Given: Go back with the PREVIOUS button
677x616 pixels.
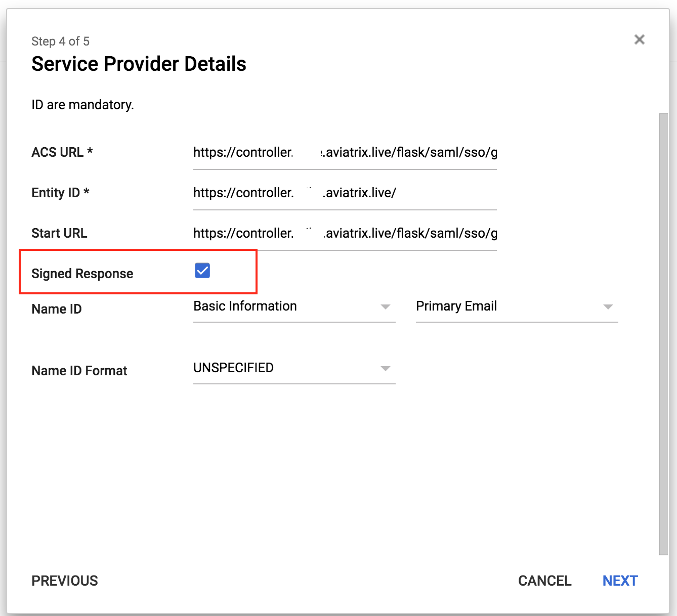Looking at the screenshot, I should (x=65, y=581).
